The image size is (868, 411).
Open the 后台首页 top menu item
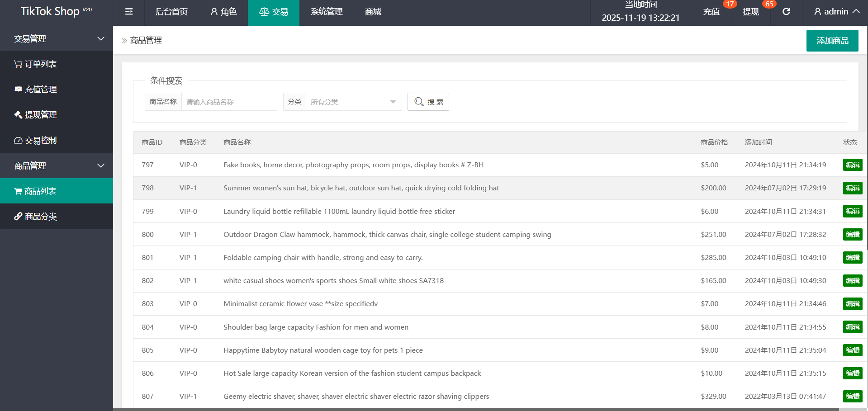coord(171,12)
